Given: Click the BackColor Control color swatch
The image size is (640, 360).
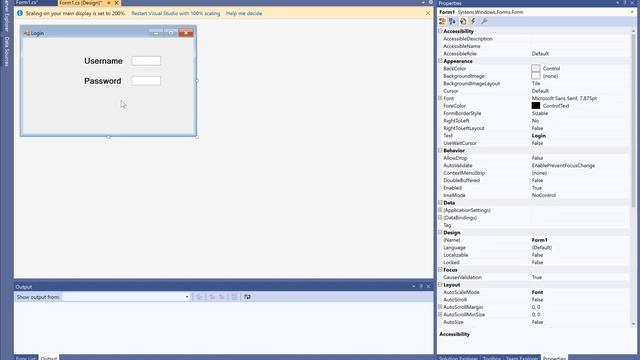Looking at the screenshot, I should click(x=536, y=68).
